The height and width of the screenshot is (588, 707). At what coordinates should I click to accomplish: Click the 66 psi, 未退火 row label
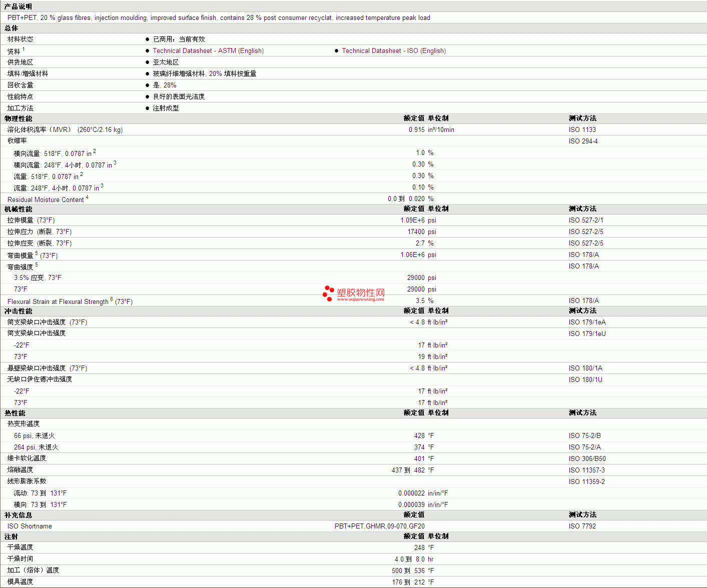point(34,435)
